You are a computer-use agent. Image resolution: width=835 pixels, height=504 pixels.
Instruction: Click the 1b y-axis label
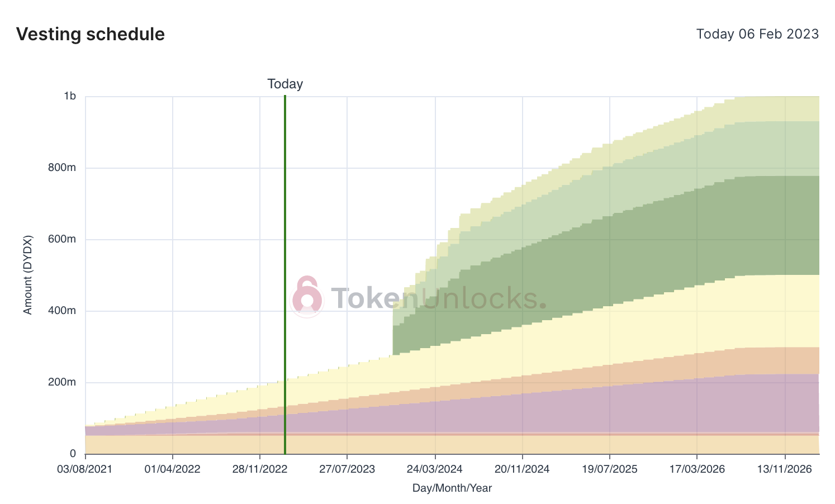coord(69,96)
